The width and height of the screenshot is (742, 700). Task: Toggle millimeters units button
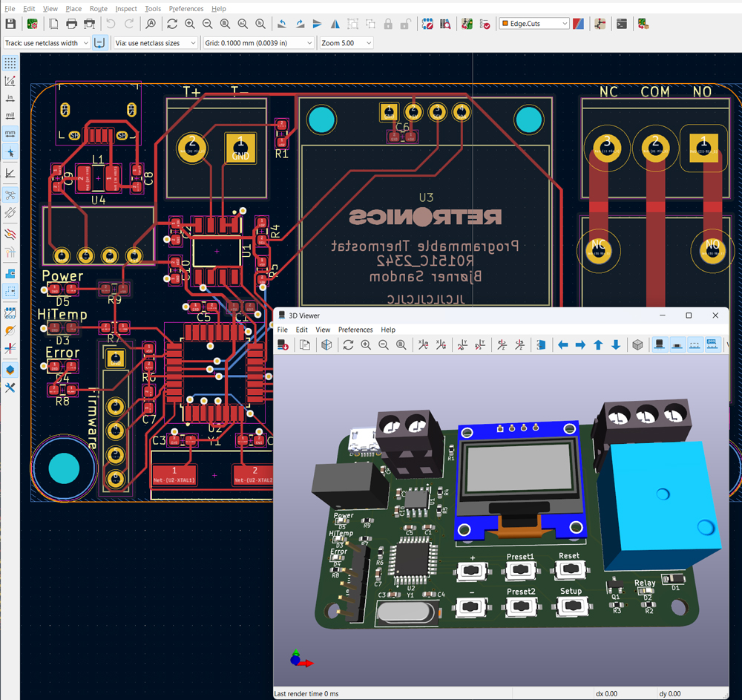tap(10, 134)
